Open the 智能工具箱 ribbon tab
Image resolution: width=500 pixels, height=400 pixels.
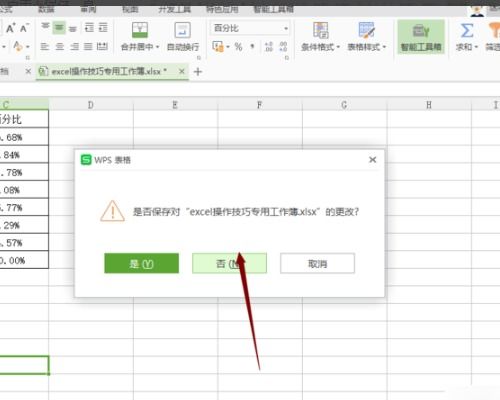click(x=274, y=9)
